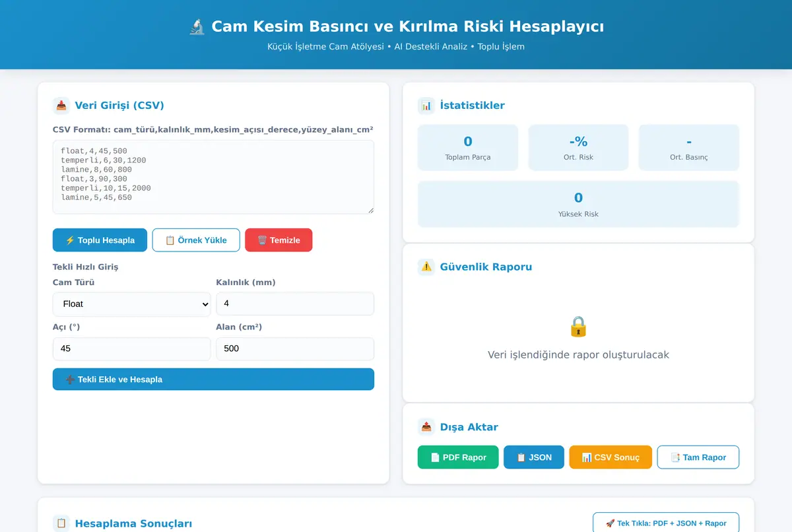Export results as JSON

pos(534,457)
